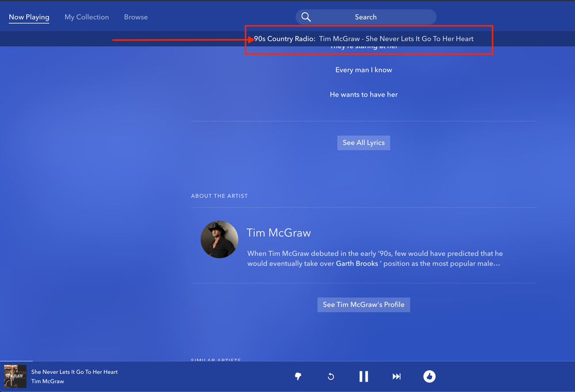Open She Never Lets It Go To Her Heart
The image size is (575, 392).
[x=74, y=372]
